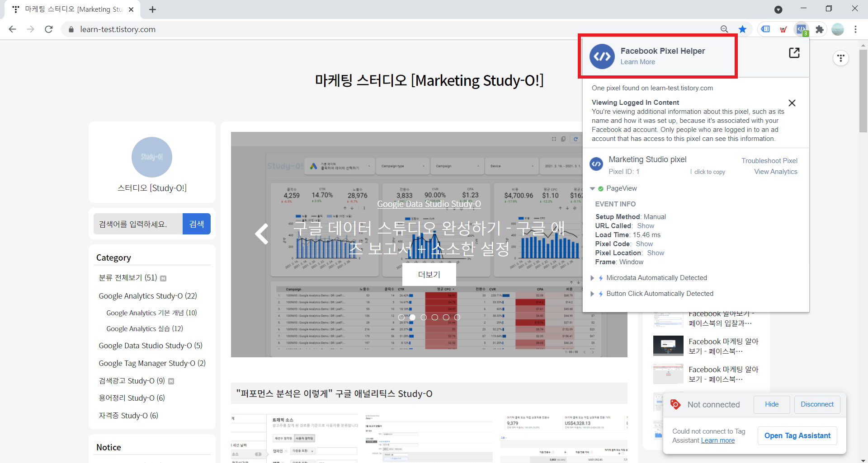Open Google Analytics 기본 개념 (10)
The height and width of the screenshot is (463, 868).
click(151, 313)
